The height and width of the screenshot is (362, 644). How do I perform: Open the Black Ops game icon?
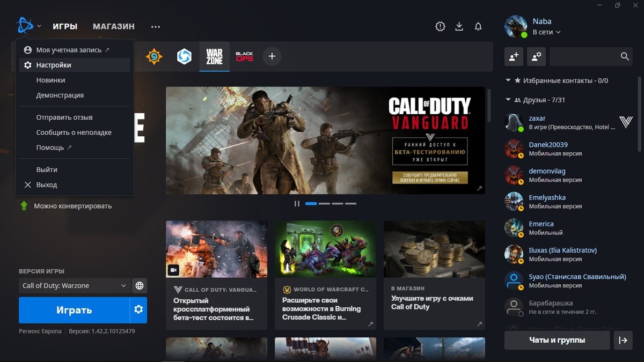(244, 56)
